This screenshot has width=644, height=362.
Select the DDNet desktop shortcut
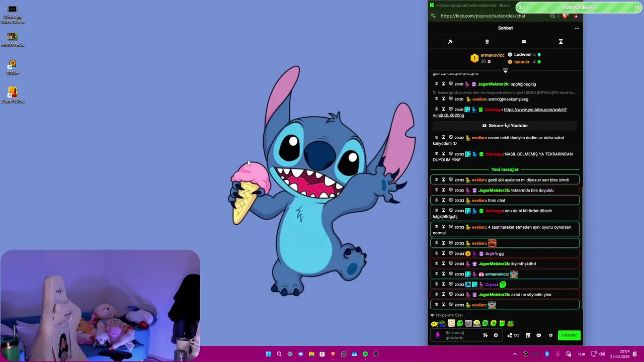click(x=13, y=67)
